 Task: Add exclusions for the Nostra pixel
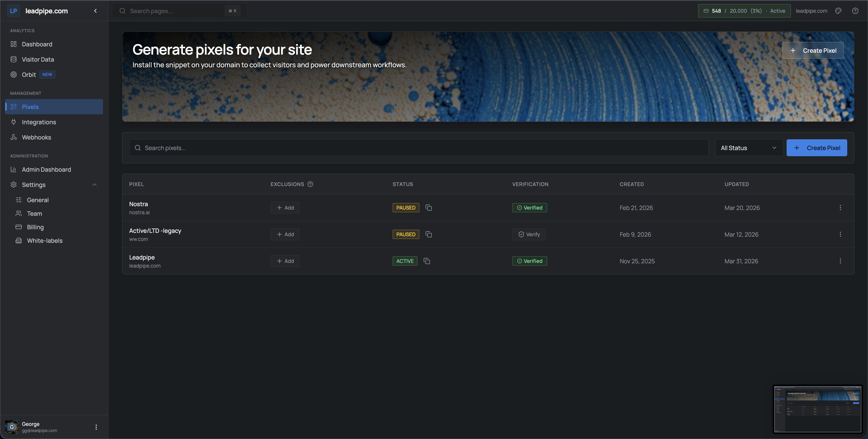(285, 208)
